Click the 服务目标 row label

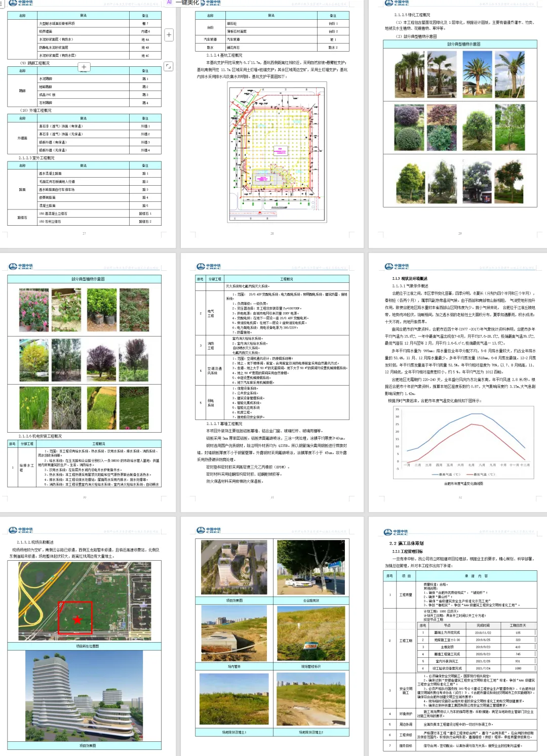coord(406,745)
